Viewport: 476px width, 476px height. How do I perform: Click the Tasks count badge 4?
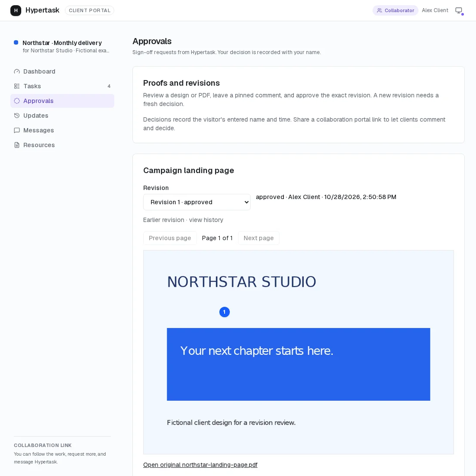pyautogui.click(x=109, y=86)
